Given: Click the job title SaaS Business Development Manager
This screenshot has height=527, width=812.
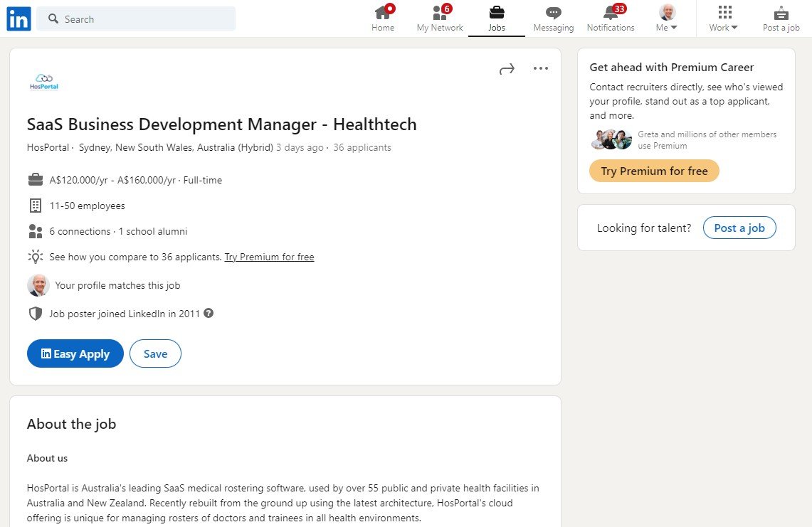Looking at the screenshot, I should point(221,124).
